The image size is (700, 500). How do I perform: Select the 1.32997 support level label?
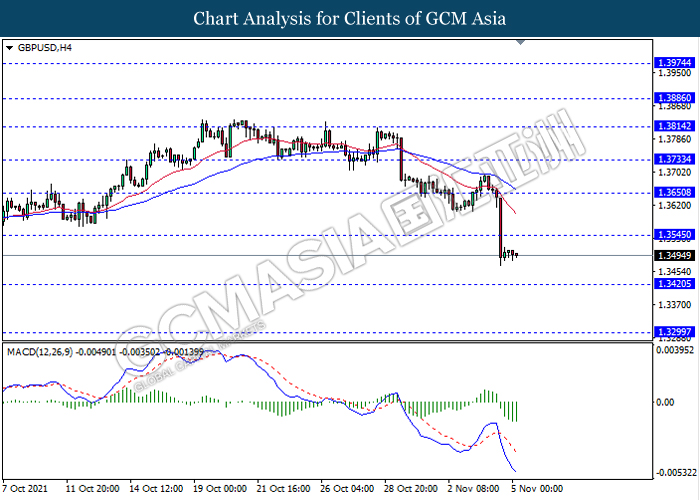click(675, 332)
